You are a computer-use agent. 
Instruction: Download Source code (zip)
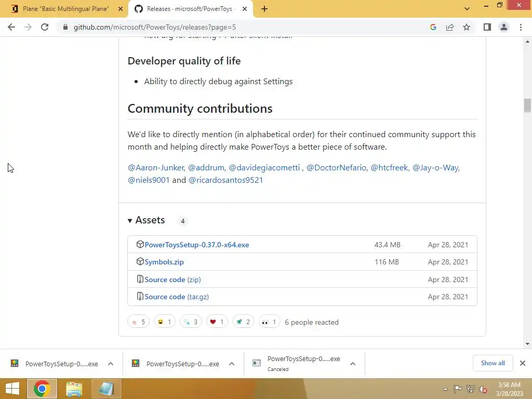tap(172, 280)
